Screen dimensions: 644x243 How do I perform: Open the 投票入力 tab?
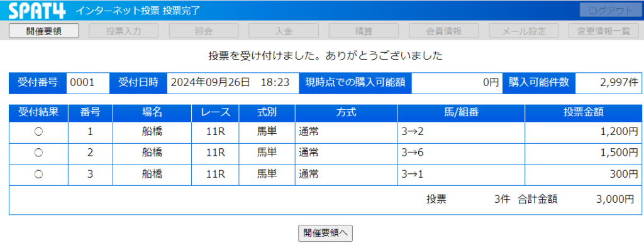pyautogui.click(x=124, y=31)
